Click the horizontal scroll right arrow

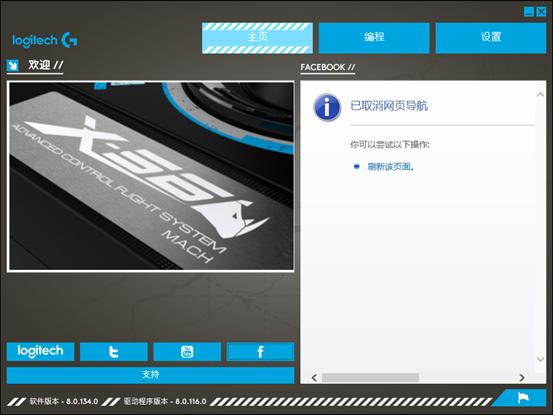[522, 378]
